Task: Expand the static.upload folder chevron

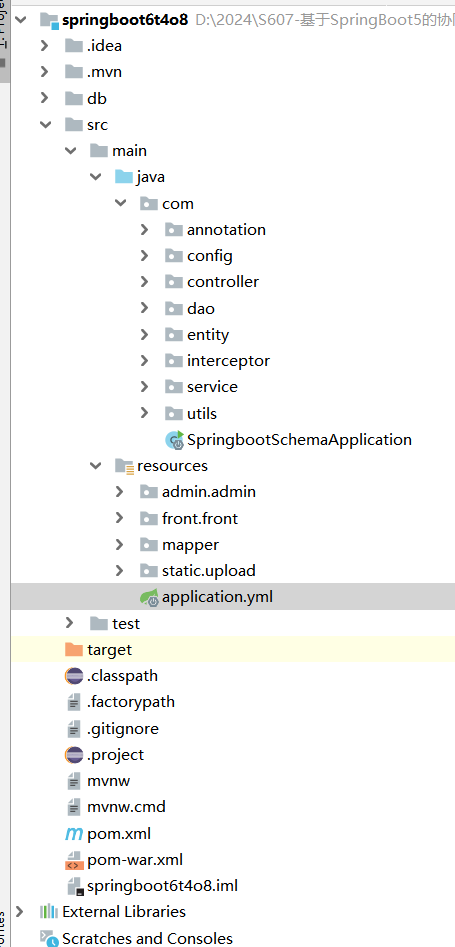Action: (x=119, y=570)
